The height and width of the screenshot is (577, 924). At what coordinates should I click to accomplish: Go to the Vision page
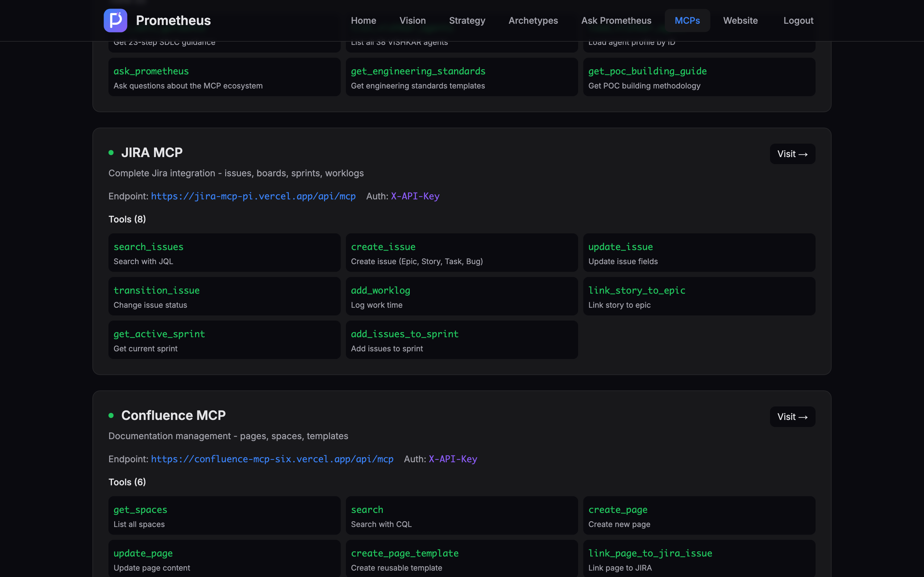412,21
